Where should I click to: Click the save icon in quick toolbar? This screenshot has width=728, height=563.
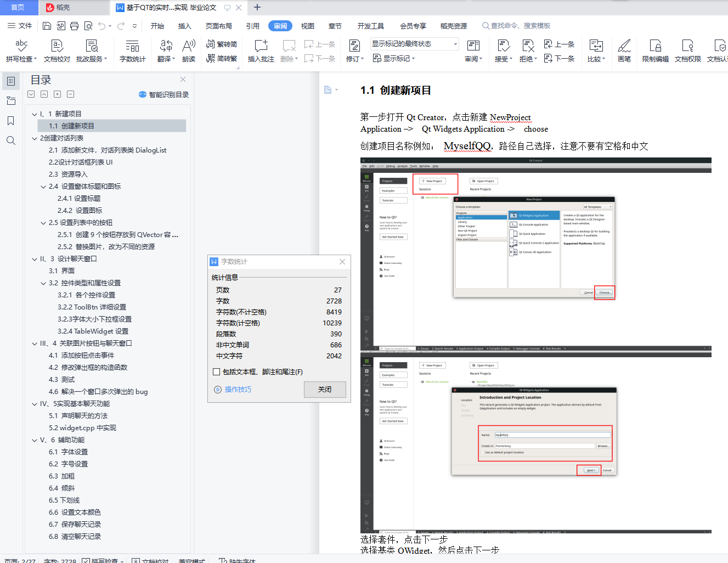coord(47,26)
